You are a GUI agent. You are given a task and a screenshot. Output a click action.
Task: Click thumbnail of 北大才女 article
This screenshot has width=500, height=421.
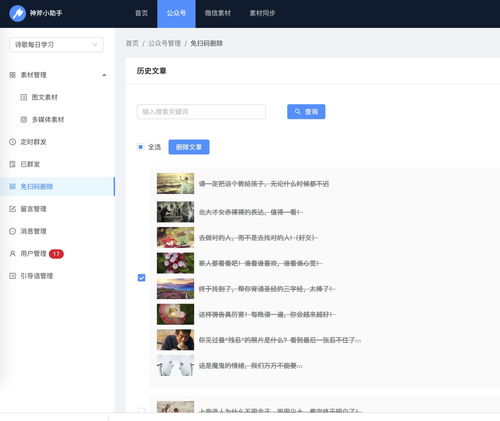(x=175, y=212)
